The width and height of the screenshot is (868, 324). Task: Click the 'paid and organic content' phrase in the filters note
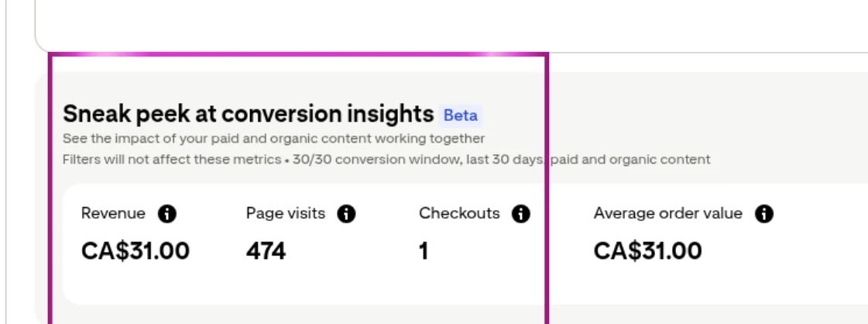pos(630,160)
